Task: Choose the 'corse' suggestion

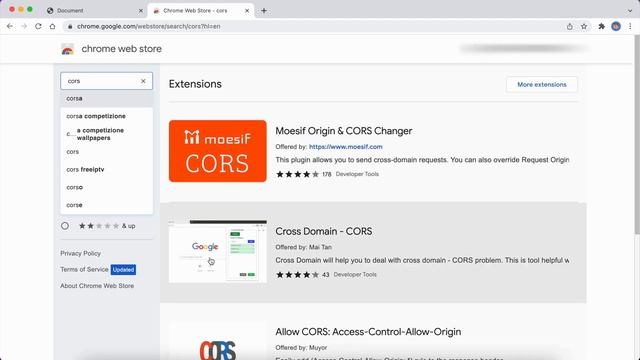Action: click(x=107, y=205)
